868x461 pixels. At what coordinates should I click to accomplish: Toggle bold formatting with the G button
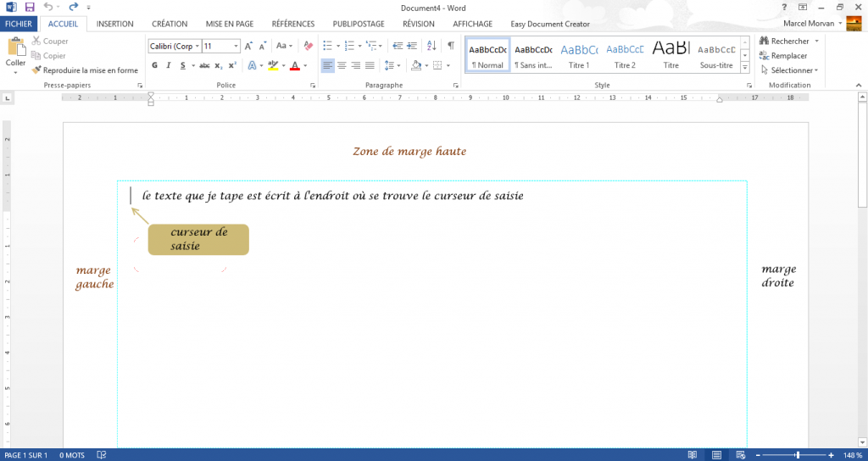[155, 65]
